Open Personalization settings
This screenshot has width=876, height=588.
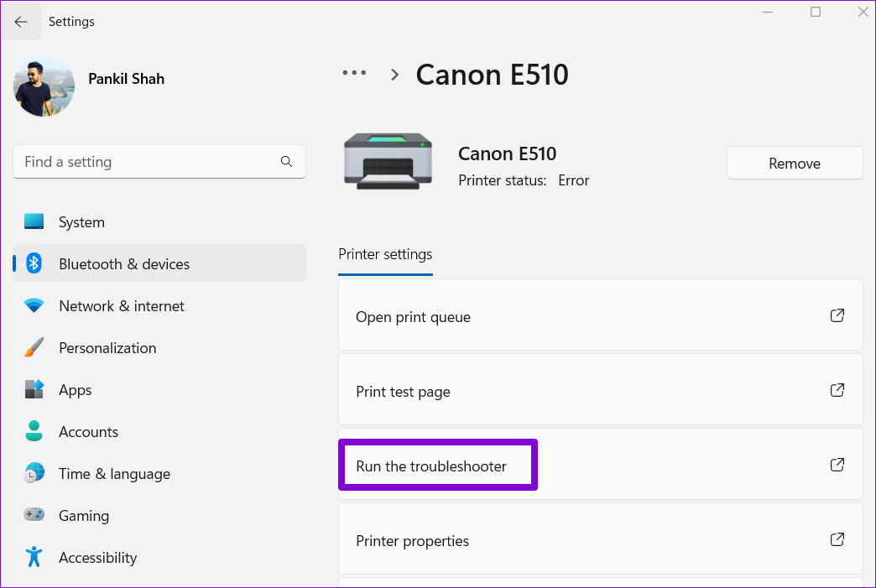tap(107, 347)
